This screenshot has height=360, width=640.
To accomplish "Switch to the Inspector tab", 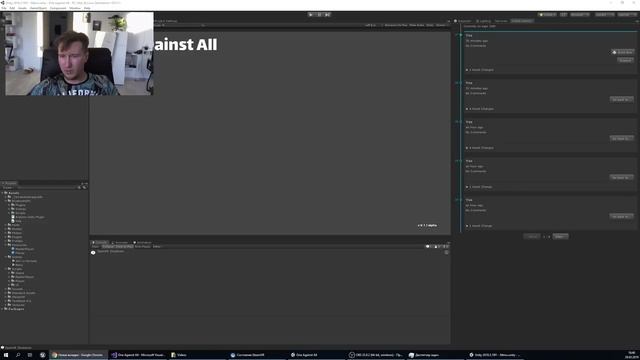I will (463, 21).
